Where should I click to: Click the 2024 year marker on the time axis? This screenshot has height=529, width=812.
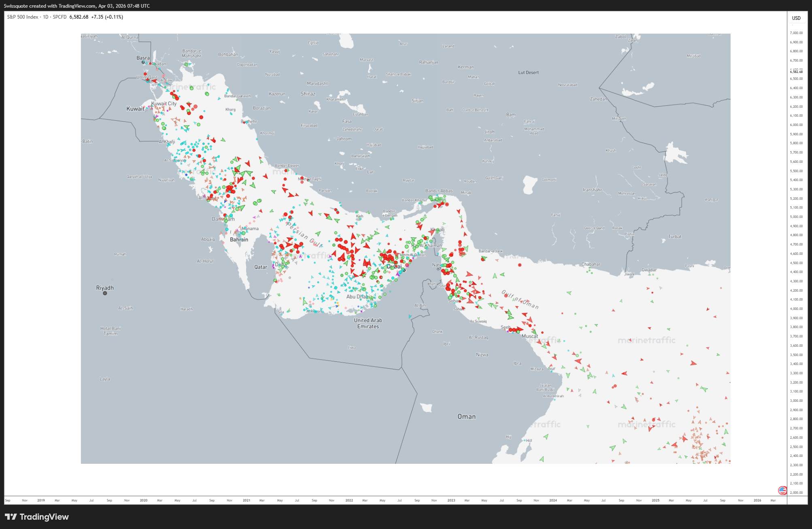click(553, 500)
